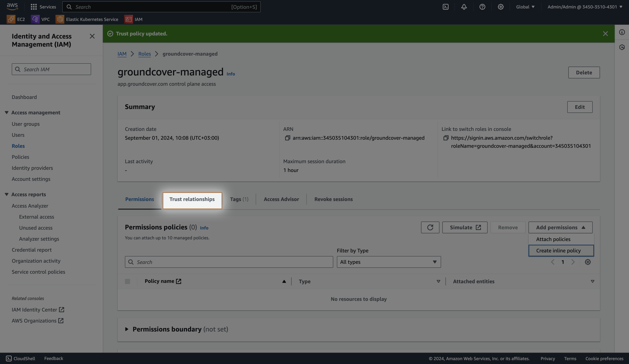Refresh the permissions policies list
The width and height of the screenshot is (629, 364).
coord(430,227)
